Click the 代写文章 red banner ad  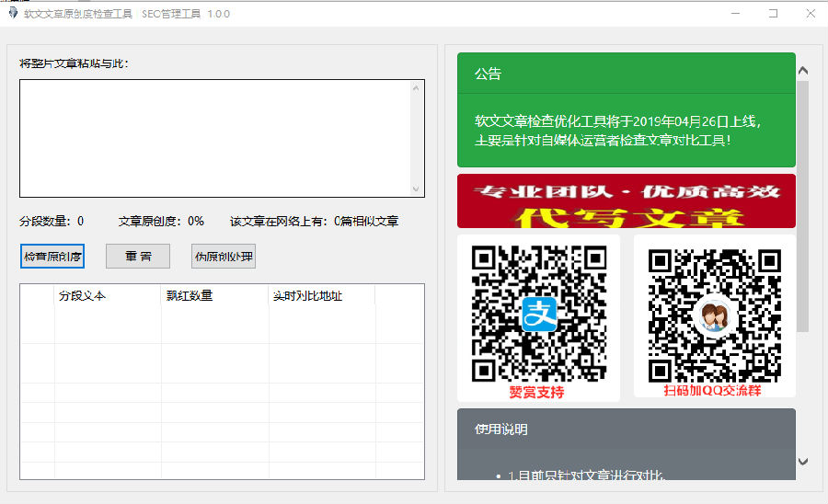coord(627,201)
